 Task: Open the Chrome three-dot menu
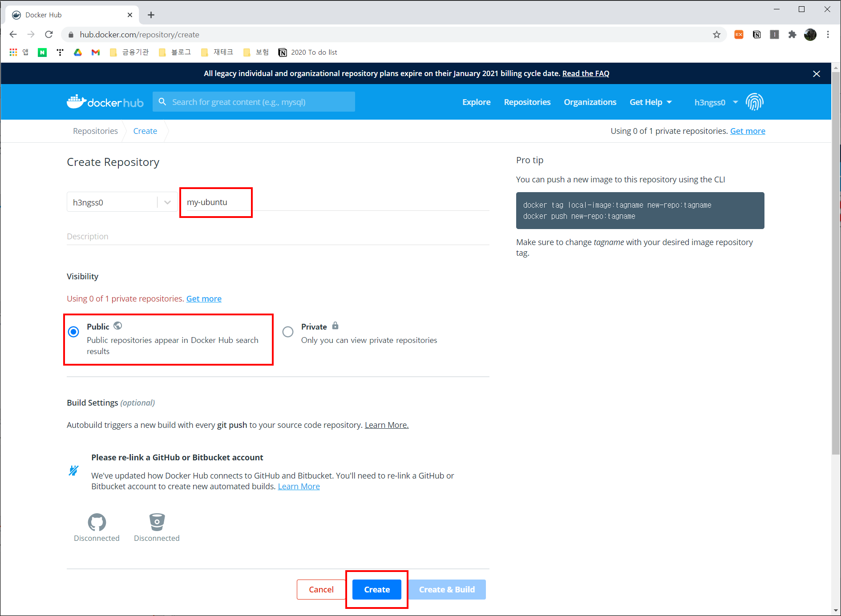828,34
